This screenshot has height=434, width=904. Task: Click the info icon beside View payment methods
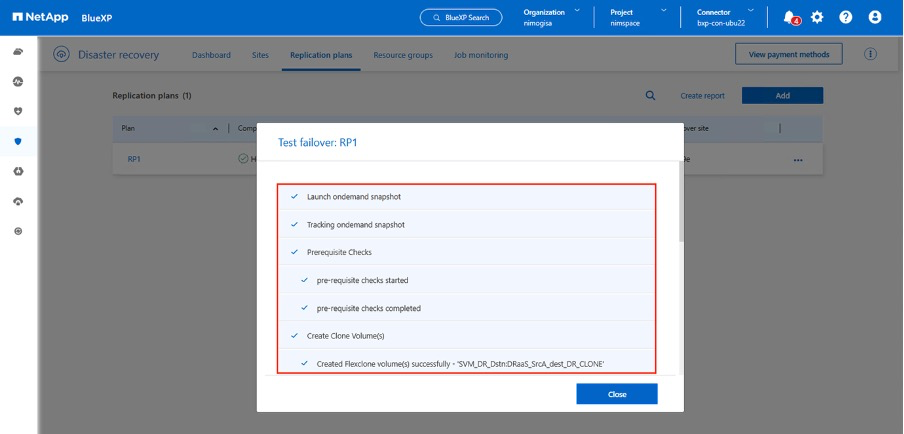[x=870, y=54]
